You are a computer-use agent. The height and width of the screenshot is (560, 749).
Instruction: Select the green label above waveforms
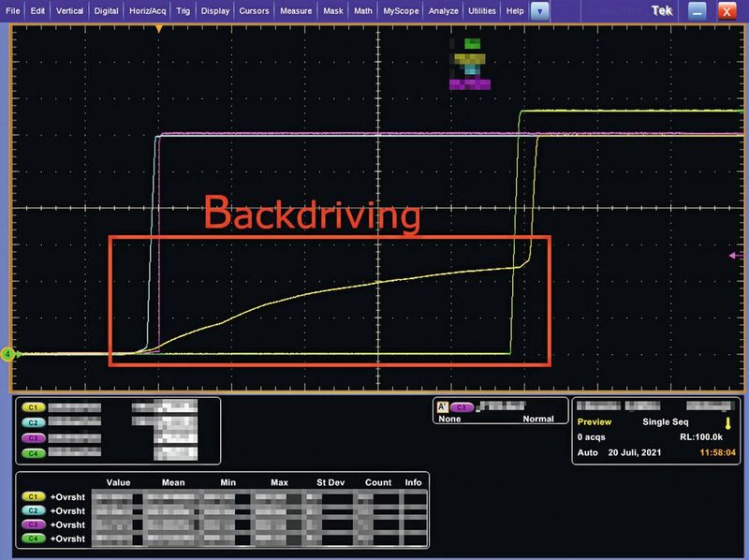click(x=473, y=44)
